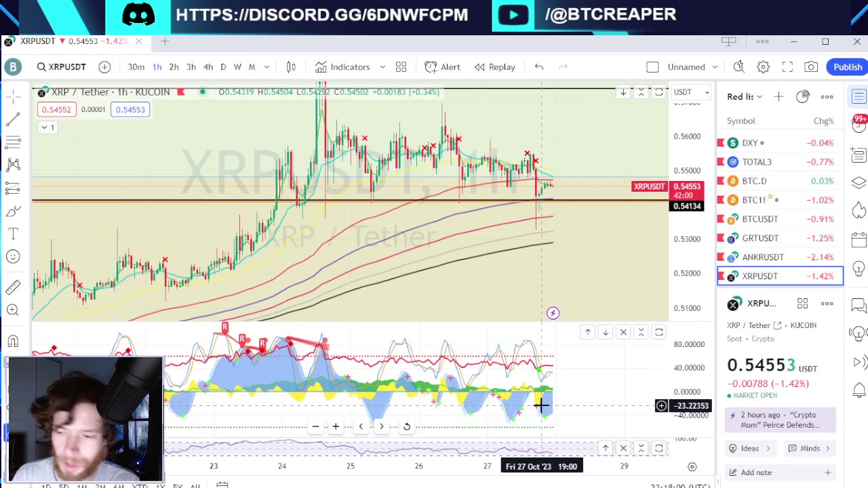Expand the time interval dropdown chevron
The image size is (868, 488).
(267, 66)
